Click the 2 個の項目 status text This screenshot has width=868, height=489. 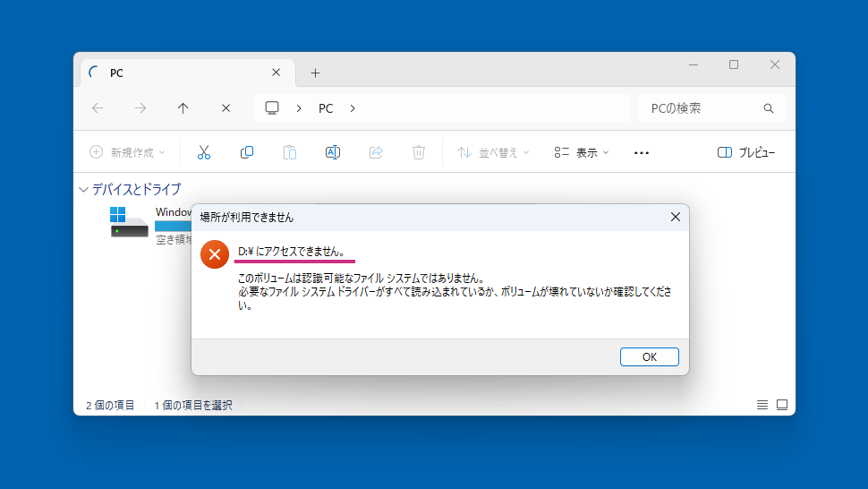click(110, 406)
